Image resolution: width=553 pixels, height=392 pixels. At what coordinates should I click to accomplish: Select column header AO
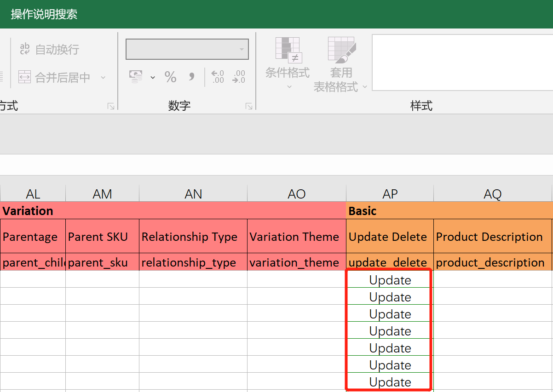[297, 194]
